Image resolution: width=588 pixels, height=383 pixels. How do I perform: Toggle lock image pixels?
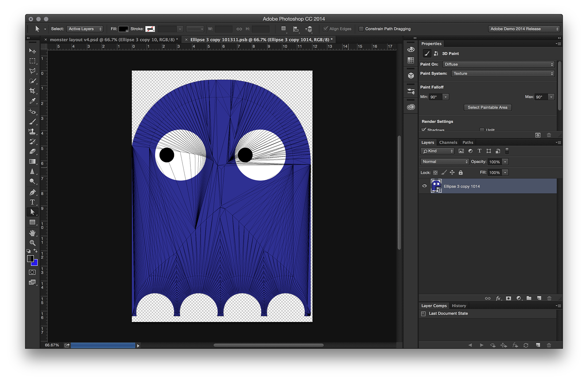444,173
